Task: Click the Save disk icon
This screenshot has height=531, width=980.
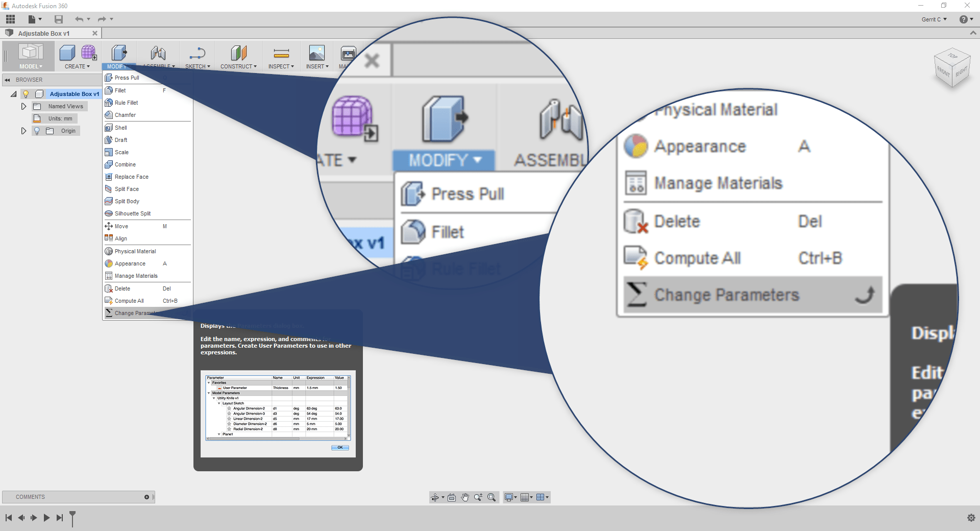Action: 59,19
